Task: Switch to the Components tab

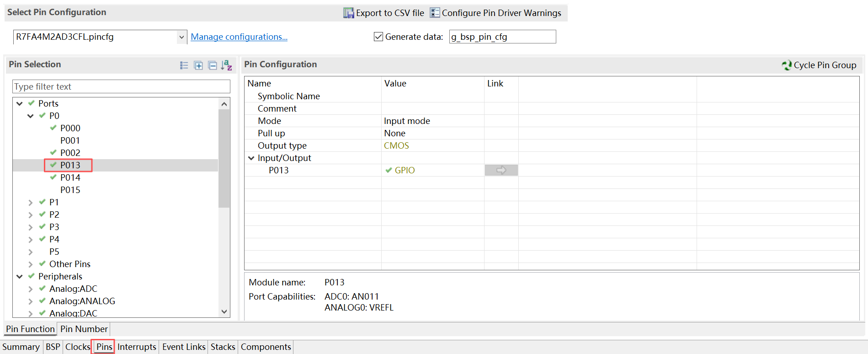Action: pyautogui.click(x=266, y=347)
